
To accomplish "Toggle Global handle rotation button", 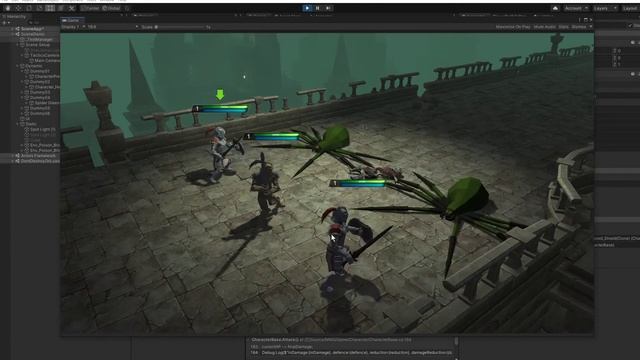I will [111, 8].
